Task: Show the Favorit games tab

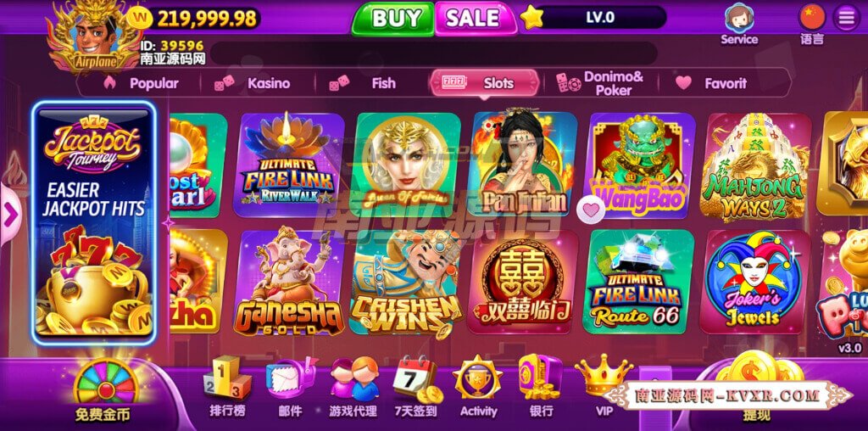Action: tap(712, 84)
